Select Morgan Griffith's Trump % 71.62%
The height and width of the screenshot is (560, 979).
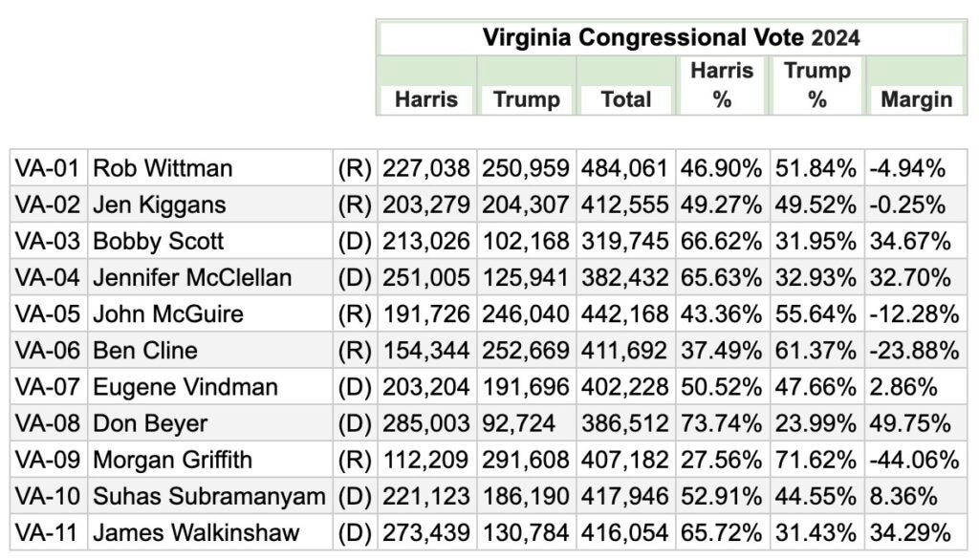(816, 460)
